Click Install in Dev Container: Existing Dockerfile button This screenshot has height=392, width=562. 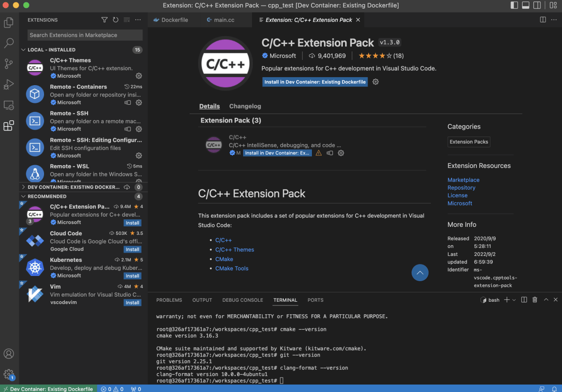tap(315, 82)
